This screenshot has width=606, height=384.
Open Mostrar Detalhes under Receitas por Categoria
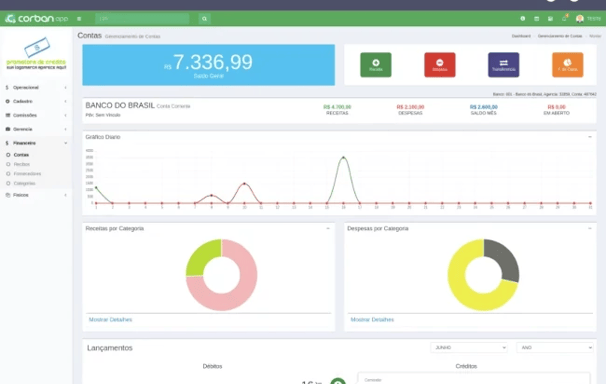click(x=111, y=319)
